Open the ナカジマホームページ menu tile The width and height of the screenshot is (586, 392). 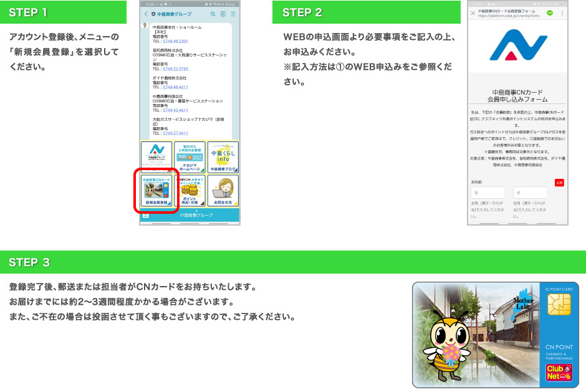pos(190,157)
